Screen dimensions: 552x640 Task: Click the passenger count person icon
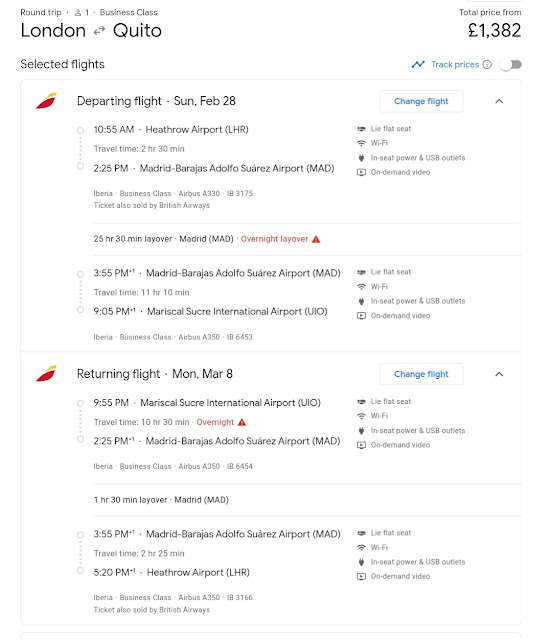coord(78,13)
